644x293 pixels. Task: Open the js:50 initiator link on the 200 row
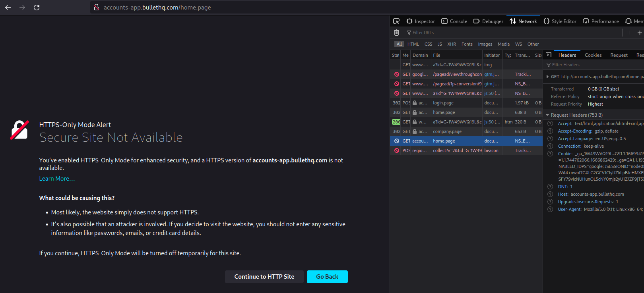pos(492,122)
